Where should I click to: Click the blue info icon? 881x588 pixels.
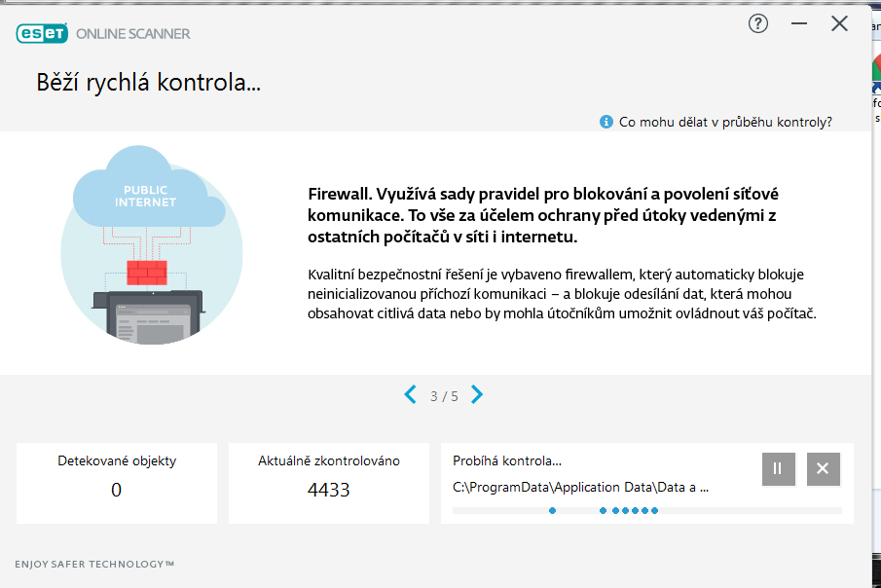[x=606, y=122]
